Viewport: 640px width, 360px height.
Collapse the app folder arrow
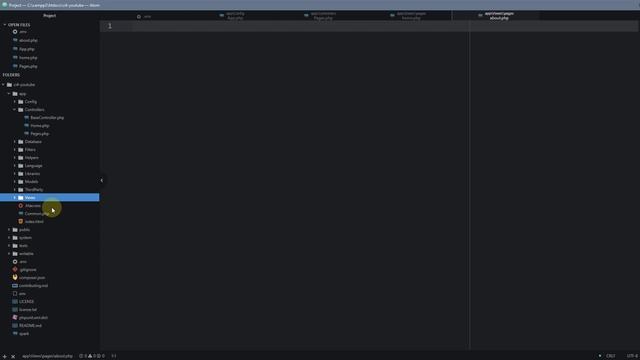pyautogui.click(x=9, y=94)
